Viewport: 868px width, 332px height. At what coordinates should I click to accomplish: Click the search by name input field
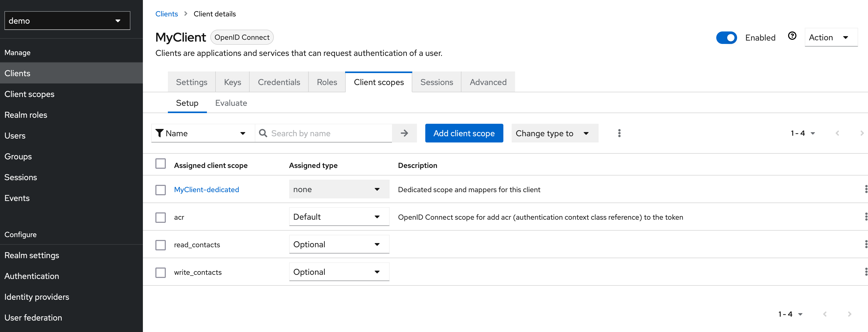(x=327, y=133)
